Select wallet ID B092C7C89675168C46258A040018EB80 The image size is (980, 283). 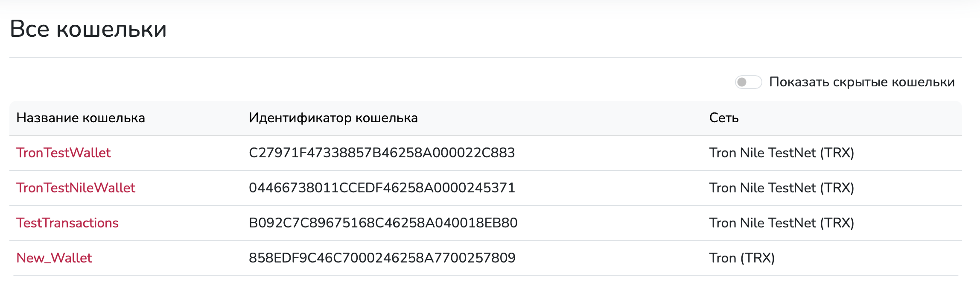[x=383, y=223]
